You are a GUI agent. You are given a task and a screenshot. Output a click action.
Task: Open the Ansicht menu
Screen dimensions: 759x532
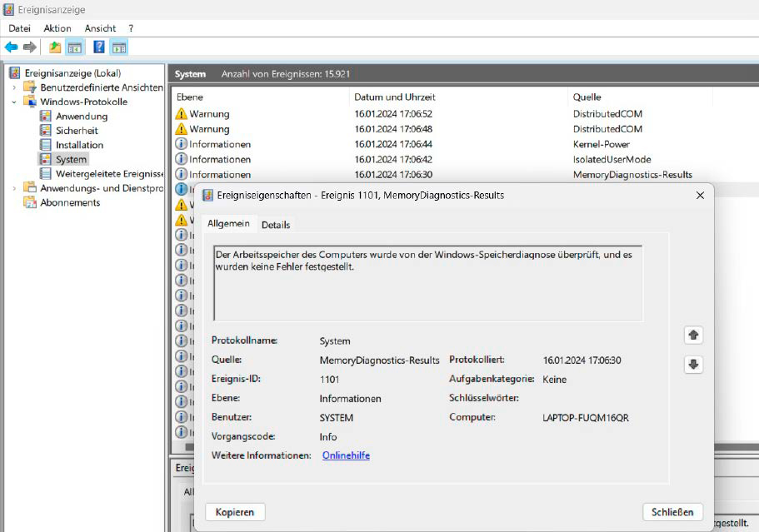[100, 27]
